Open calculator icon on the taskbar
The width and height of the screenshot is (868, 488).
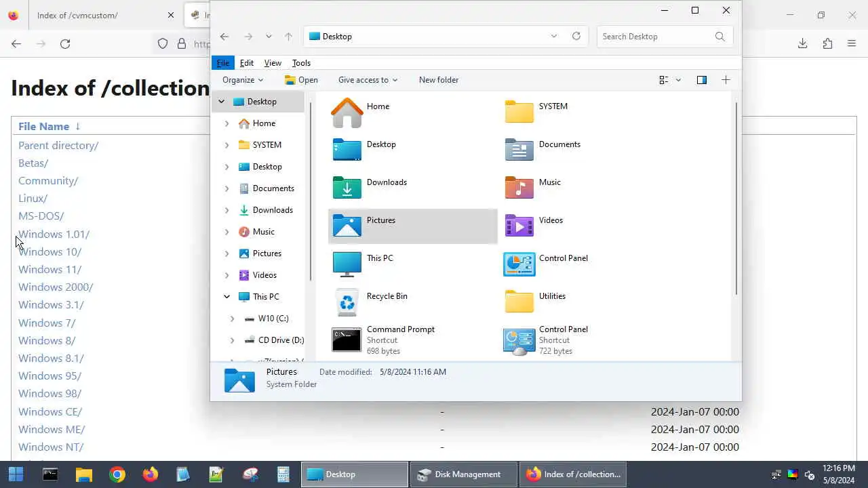point(283,474)
